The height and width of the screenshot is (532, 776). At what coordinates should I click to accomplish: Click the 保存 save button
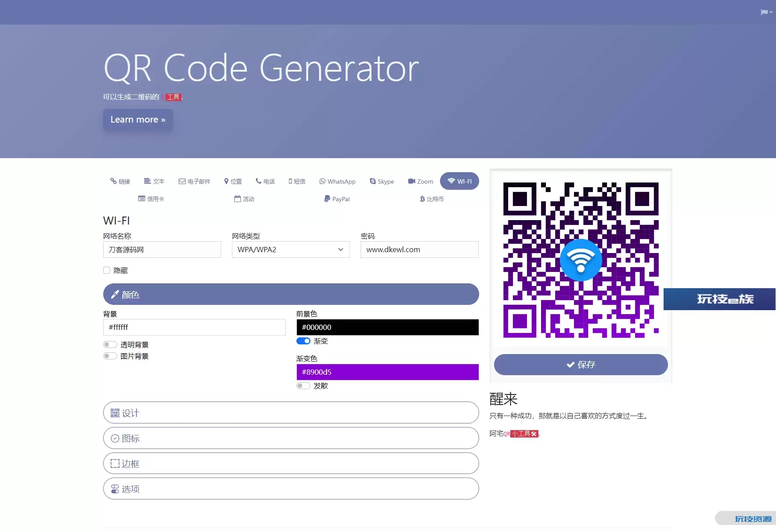coord(581,365)
